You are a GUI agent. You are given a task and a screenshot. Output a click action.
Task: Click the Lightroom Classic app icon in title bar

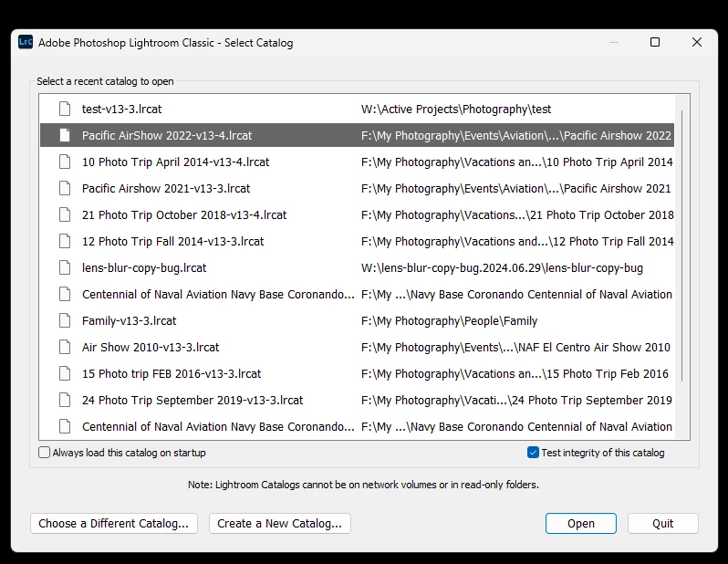pyautogui.click(x=26, y=42)
